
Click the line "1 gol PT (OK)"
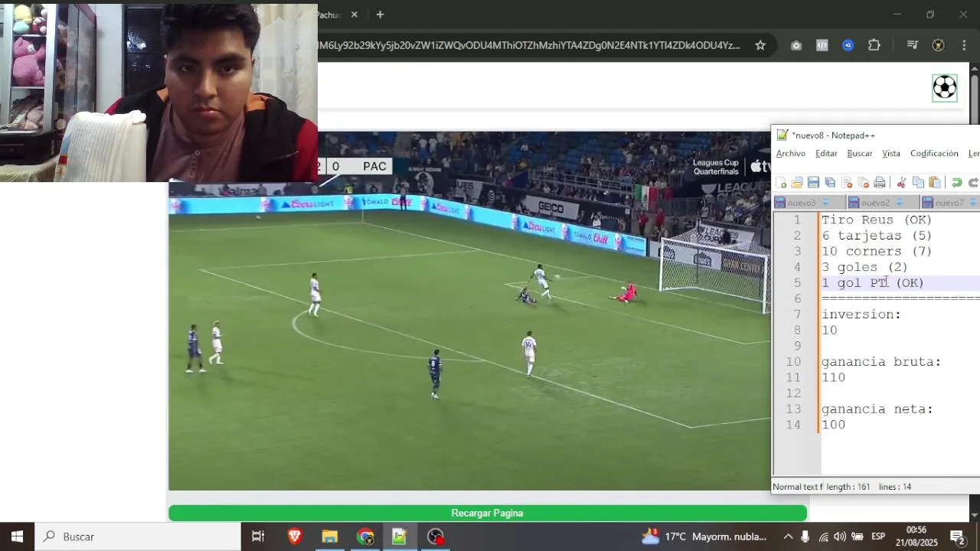[873, 283]
